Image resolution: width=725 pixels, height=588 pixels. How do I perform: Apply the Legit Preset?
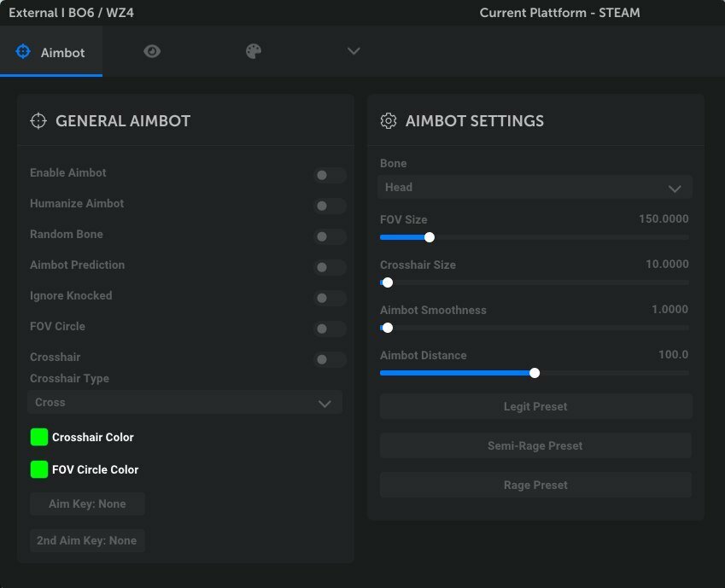click(x=535, y=406)
